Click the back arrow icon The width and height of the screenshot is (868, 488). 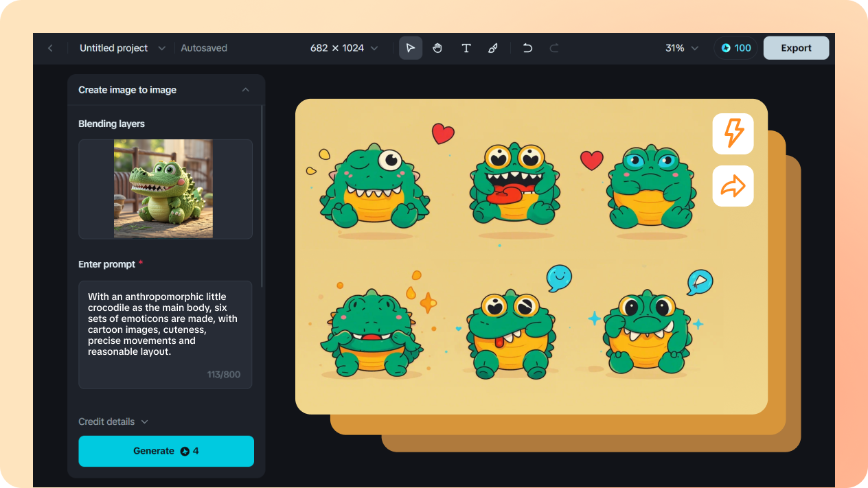(49, 48)
